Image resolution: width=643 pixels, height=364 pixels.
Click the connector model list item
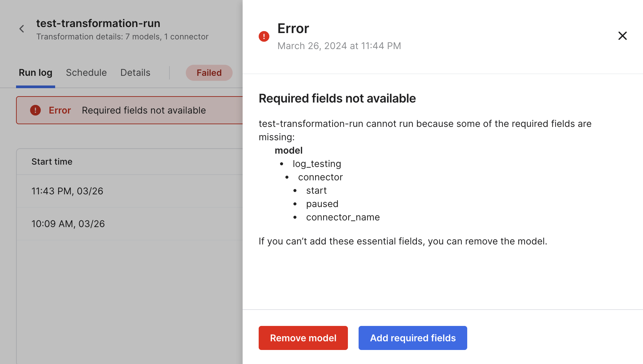(320, 177)
